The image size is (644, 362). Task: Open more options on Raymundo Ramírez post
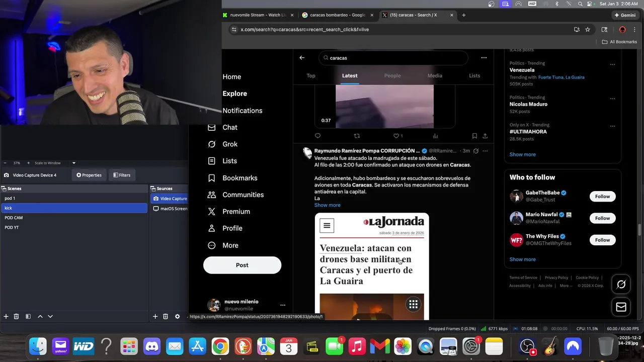click(x=485, y=151)
